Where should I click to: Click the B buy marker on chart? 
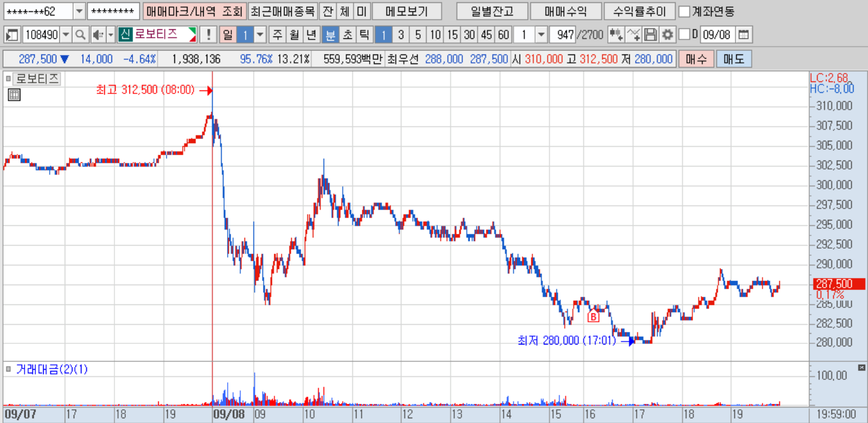(593, 317)
